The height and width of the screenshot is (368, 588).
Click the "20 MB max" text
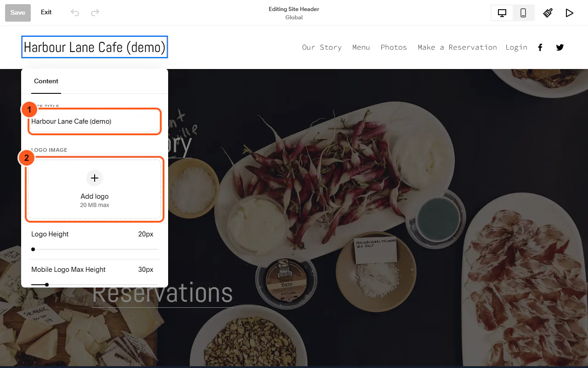(x=95, y=205)
